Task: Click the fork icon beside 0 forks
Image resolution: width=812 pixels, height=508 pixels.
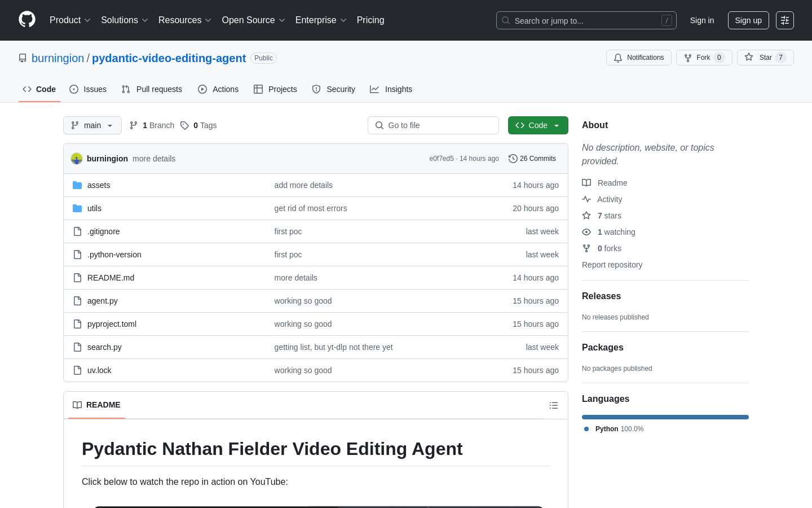Action: coord(586,248)
